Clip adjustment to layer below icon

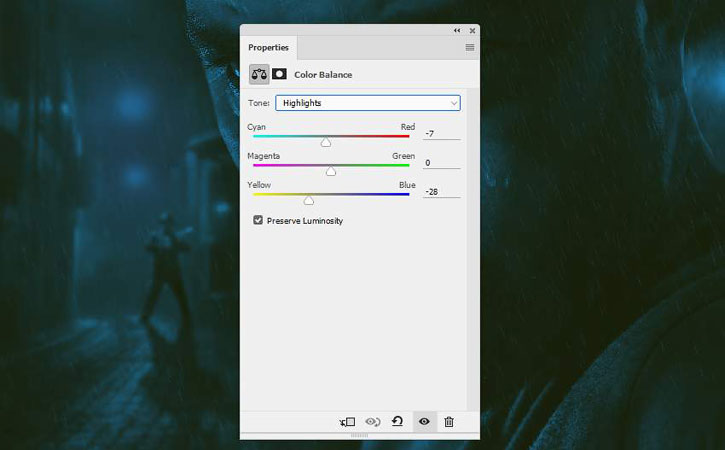click(347, 422)
